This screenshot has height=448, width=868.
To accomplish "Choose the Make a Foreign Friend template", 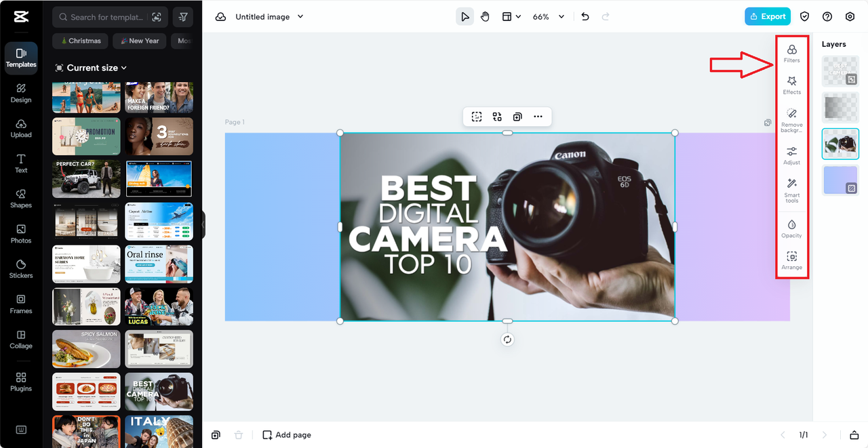I will pos(159,97).
